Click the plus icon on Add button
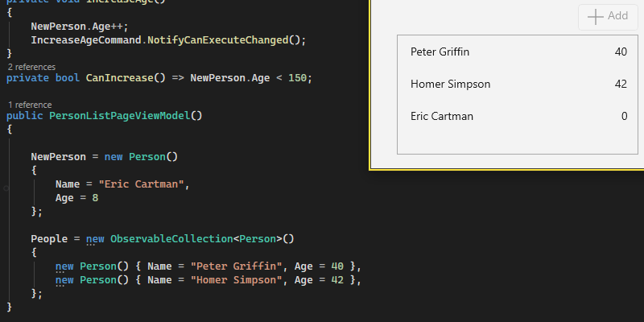This screenshot has width=644, height=322. [x=595, y=17]
